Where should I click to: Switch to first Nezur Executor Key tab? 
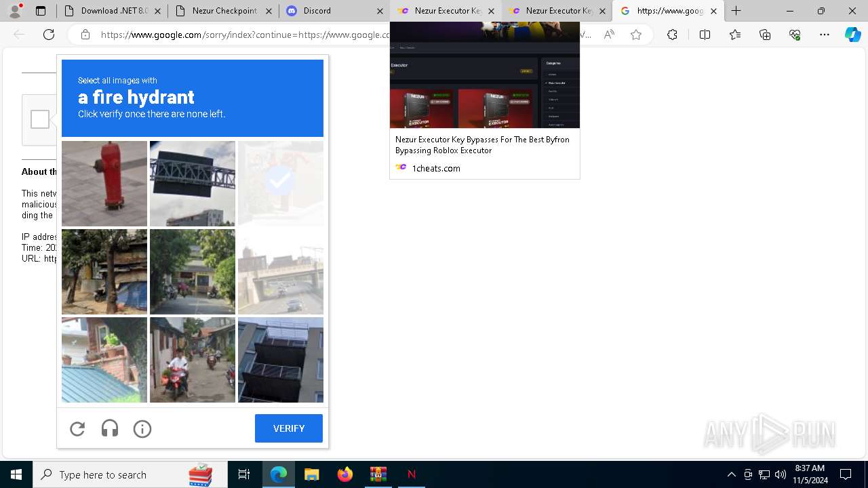click(x=446, y=11)
